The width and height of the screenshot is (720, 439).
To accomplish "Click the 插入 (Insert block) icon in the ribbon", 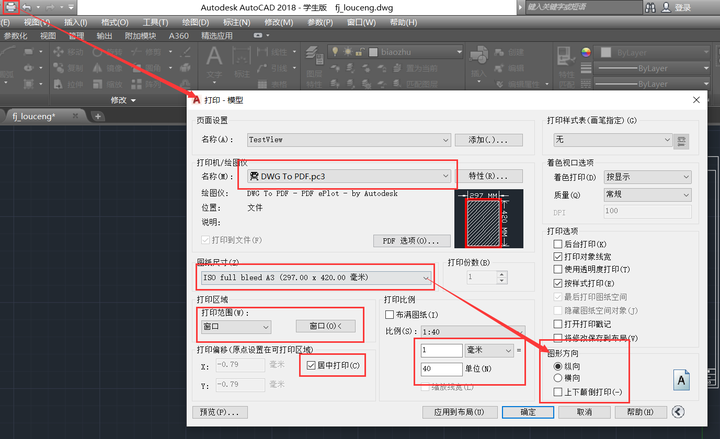I will pos(478,55).
